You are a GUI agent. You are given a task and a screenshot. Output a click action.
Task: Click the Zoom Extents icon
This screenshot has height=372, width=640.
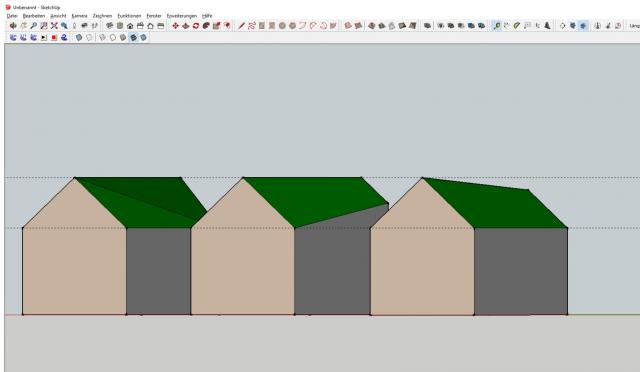(x=54, y=26)
